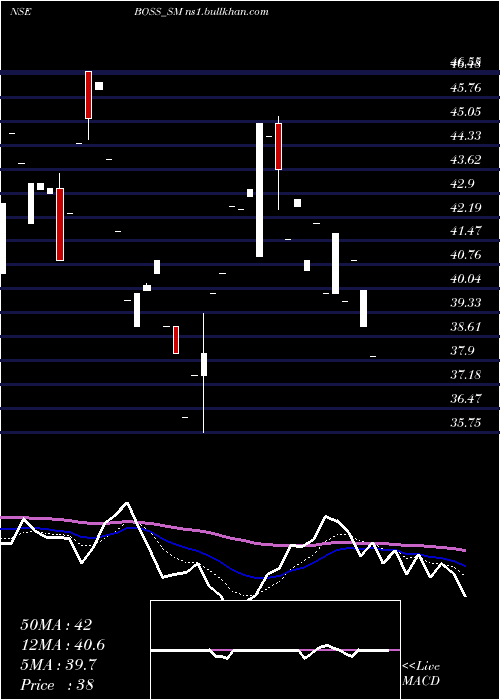
Task: Select the 40.04 price axis label
Action: tap(466, 279)
